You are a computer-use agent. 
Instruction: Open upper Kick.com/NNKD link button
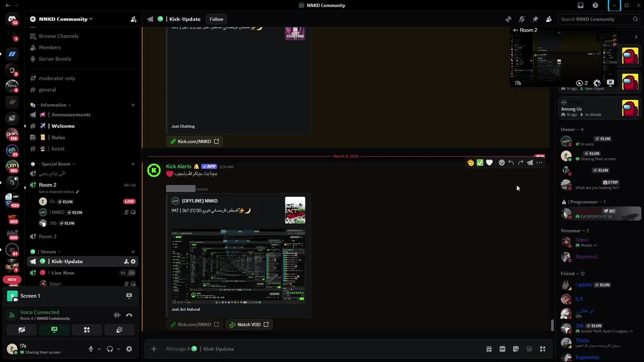point(194,141)
